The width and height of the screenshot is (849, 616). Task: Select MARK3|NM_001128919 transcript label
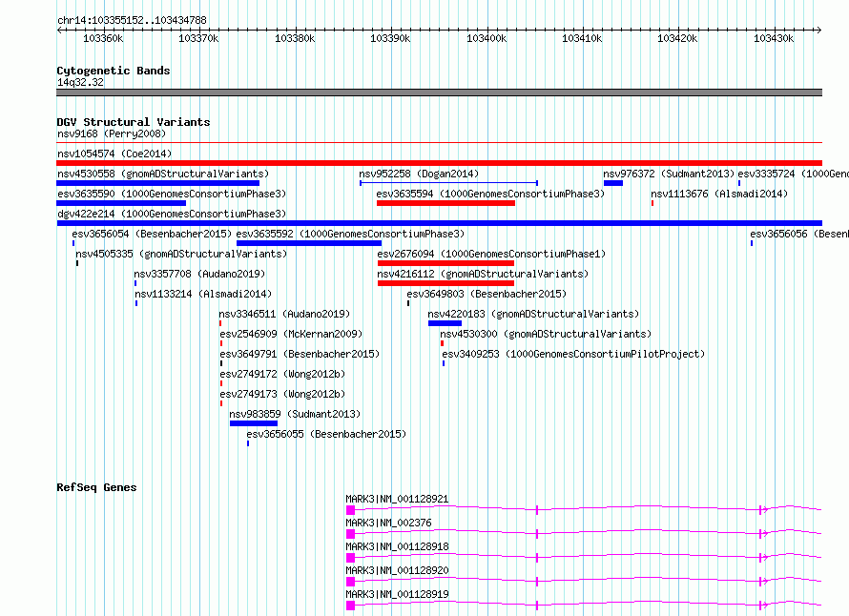[397, 594]
